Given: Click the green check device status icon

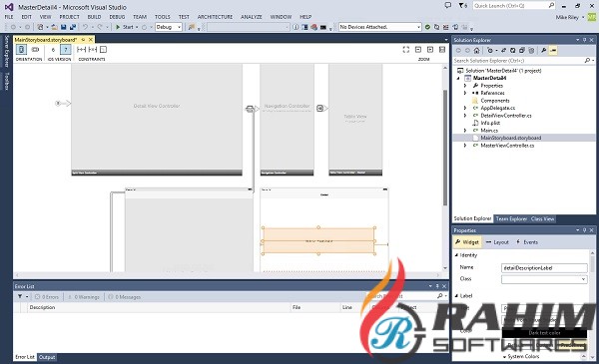Looking at the screenshot, I should pos(427,27).
